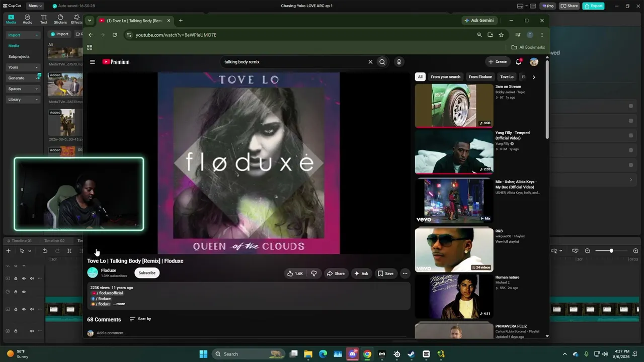This screenshot has height=362, width=644.
Task: Zoom out the CapCut timeline
Action: [587, 251]
